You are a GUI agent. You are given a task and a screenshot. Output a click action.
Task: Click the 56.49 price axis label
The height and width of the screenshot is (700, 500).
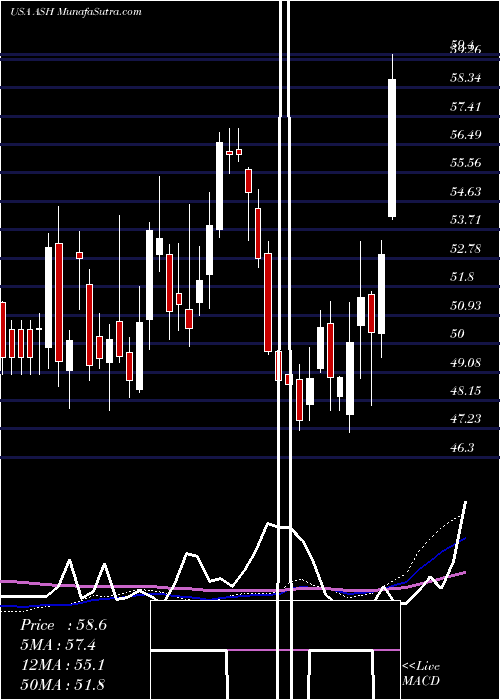pos(466,134)
